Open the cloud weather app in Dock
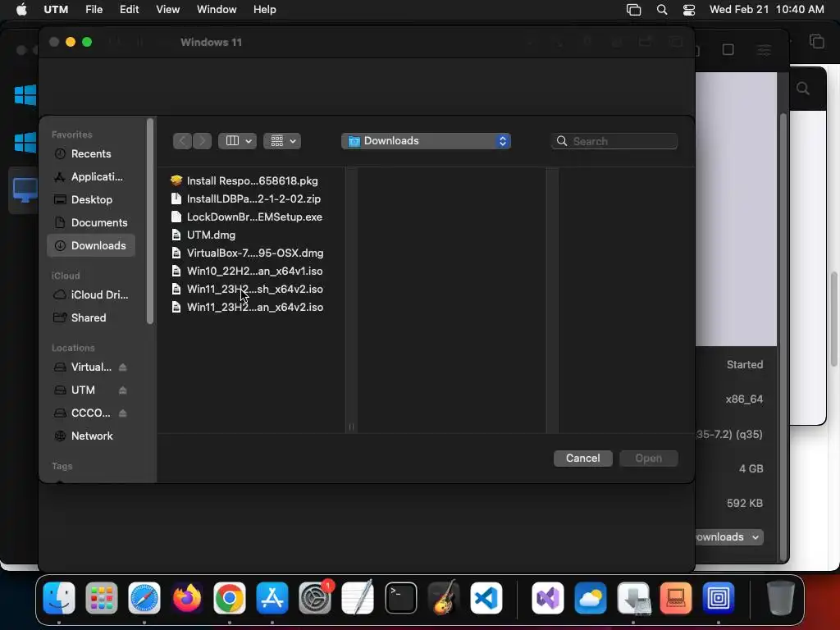Image resolution: width=840 pixels, height=630 pixels. pyautogui.click(x=591, y=598)
